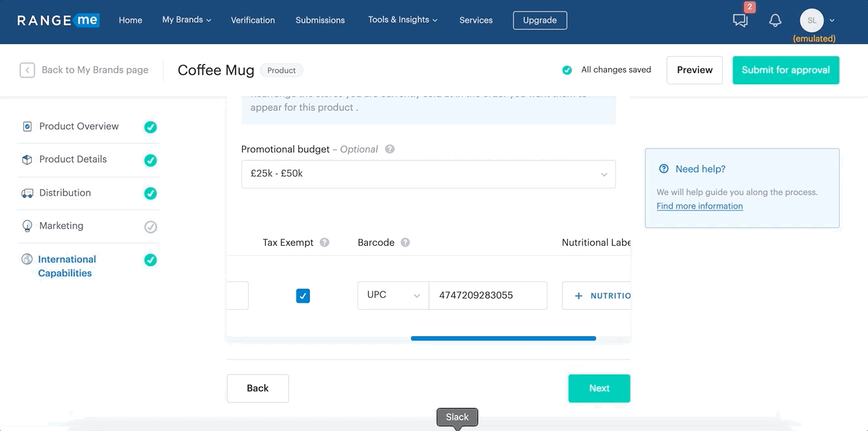Click the green saved checkmark icon
The width and height of the screenshot is (868, 431).
click(x=567, y=70)
